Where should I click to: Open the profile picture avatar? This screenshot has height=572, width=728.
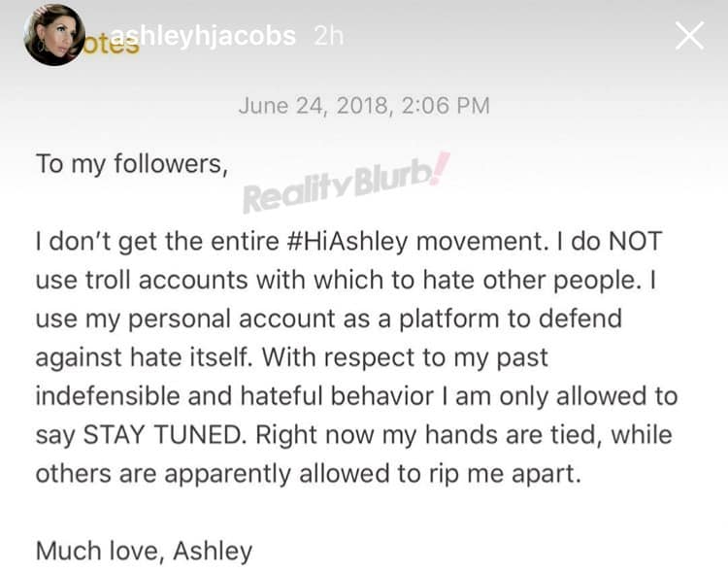(54, 35)
